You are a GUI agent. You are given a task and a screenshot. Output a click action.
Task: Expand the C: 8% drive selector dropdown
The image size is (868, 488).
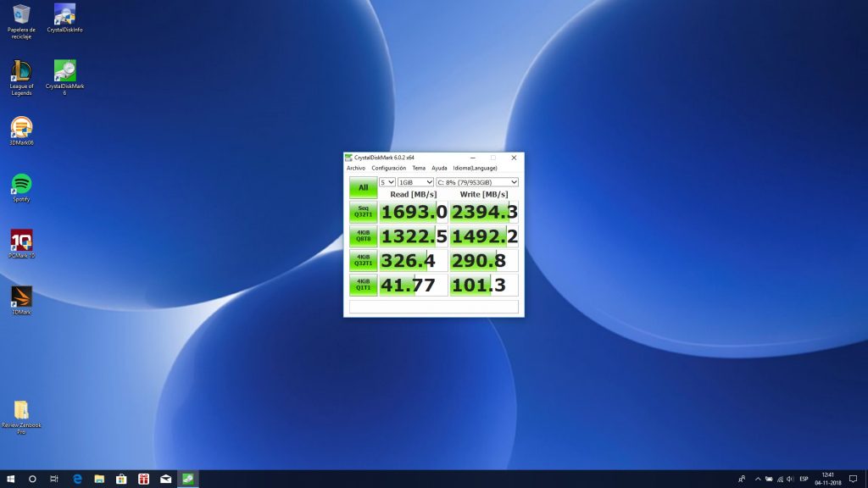point(477,182)
